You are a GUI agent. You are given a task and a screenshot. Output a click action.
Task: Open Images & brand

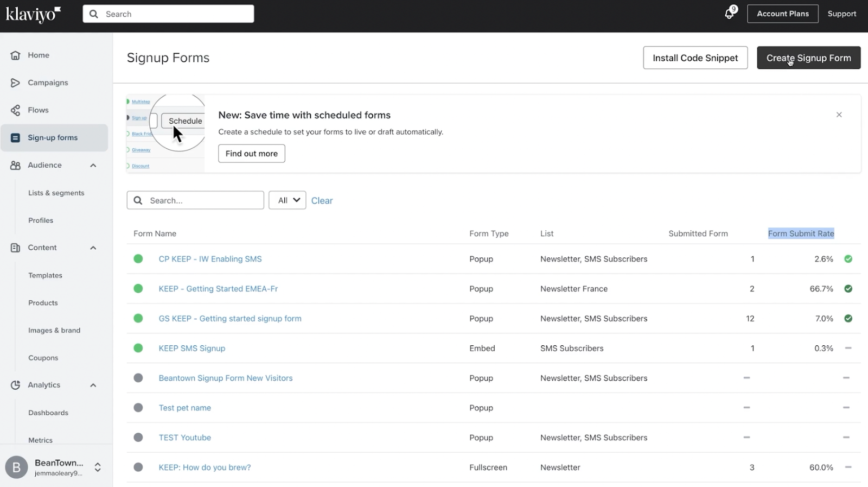54,330
